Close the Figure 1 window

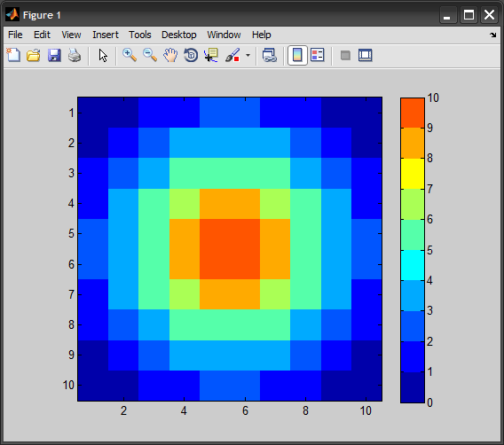tap(489, 15)
